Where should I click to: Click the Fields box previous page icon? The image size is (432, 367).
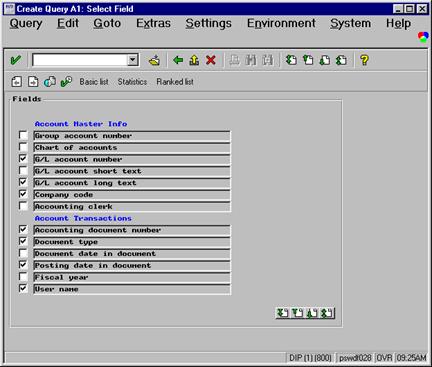(297, 313)
